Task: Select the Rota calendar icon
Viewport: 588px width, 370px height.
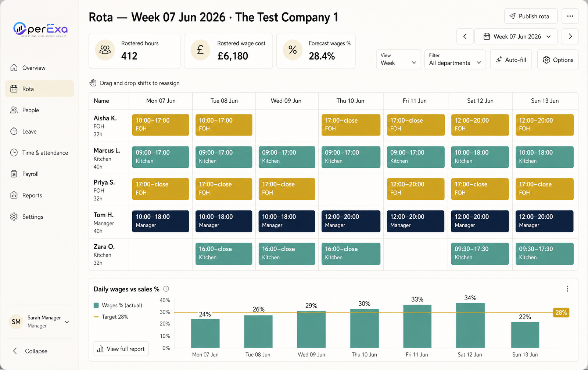Action: tap(14, 89)
